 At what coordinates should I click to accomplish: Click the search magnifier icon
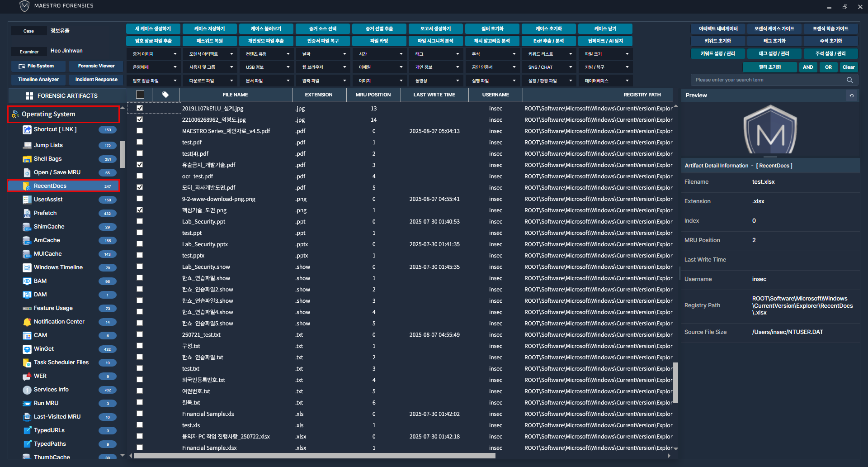pos(849,80)
